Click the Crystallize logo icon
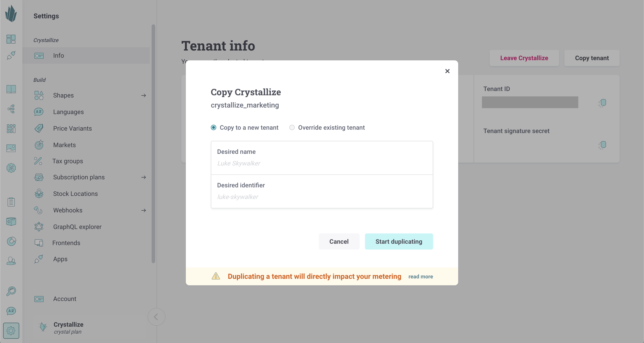 11,13
